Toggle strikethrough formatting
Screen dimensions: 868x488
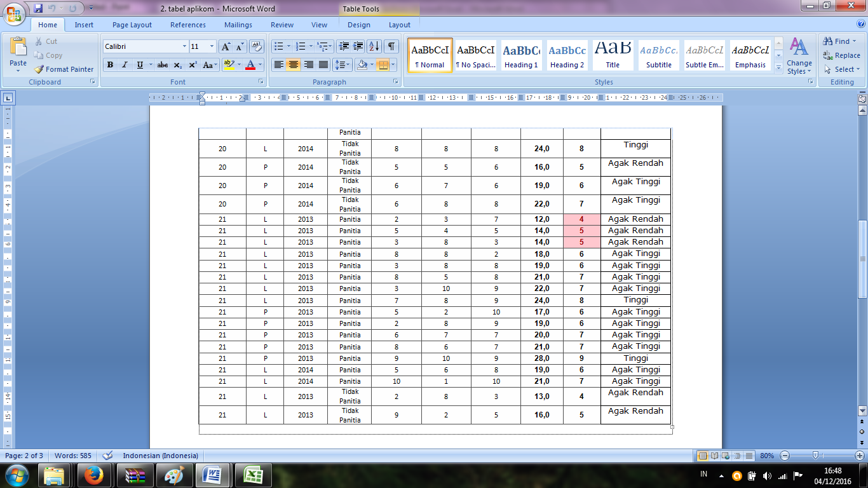(x=162, y=65)
